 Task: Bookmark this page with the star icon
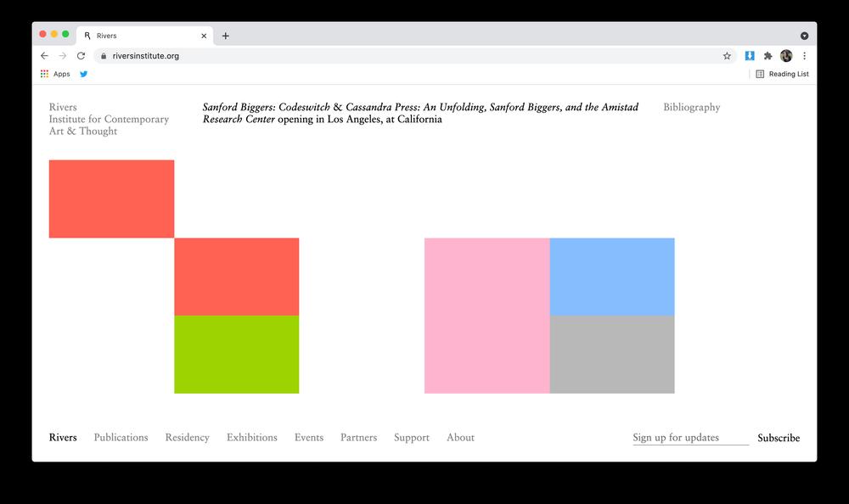coord(727,56)
